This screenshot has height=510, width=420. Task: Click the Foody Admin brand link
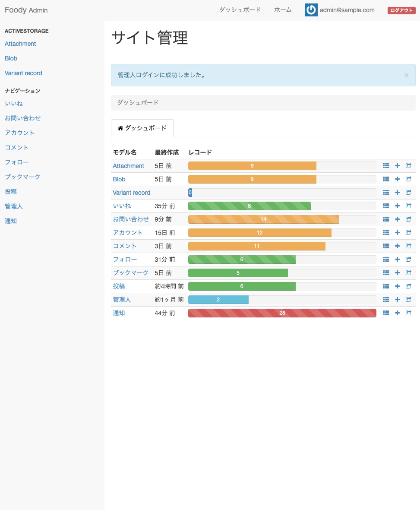[x=26, y=10]
